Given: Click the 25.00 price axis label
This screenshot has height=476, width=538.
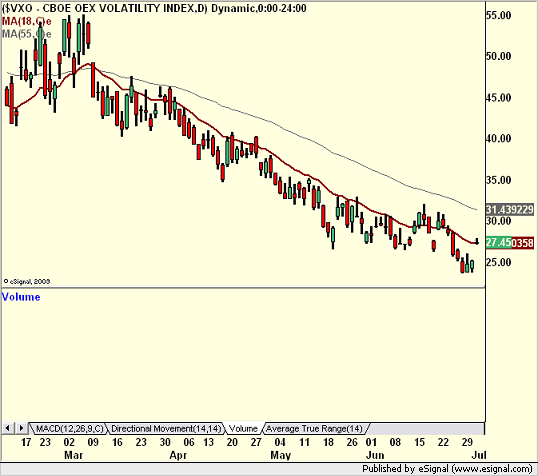Looking at the screenshot, I should click(499, 262).
